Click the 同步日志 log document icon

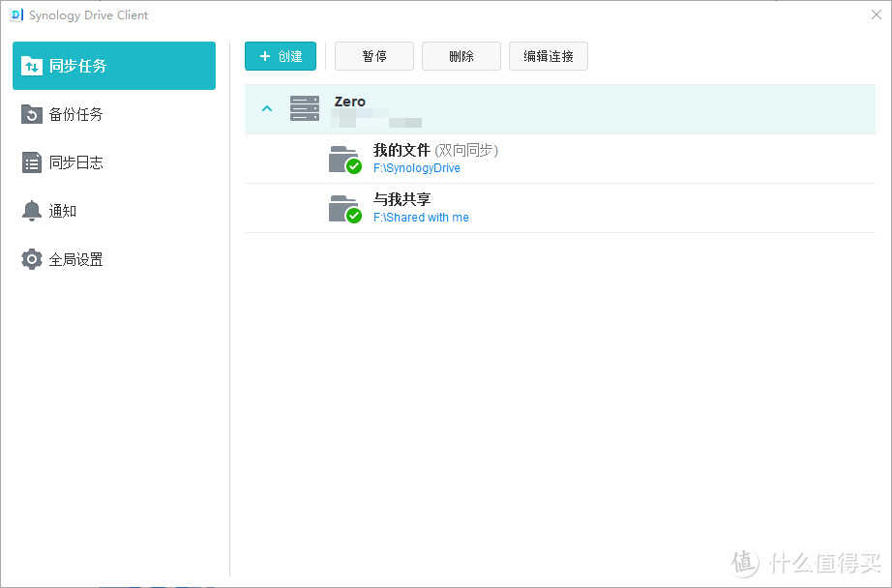32,162
